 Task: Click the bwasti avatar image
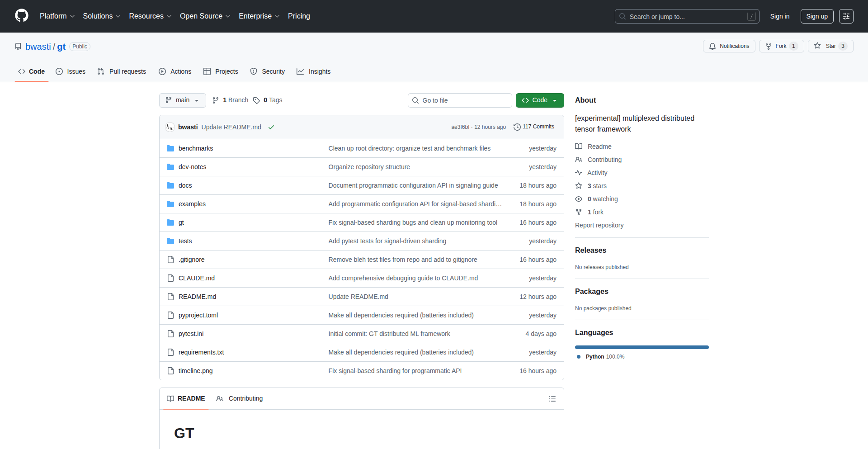pos(170,127)
